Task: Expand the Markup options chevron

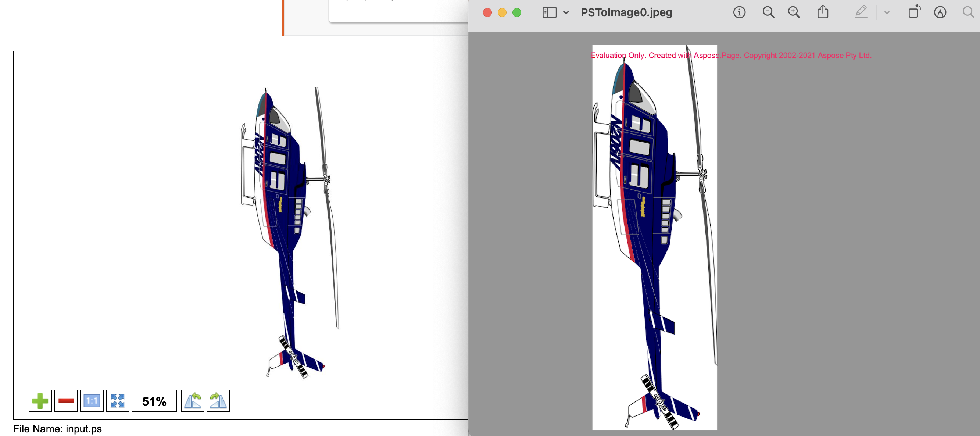Action: (886, 12)
